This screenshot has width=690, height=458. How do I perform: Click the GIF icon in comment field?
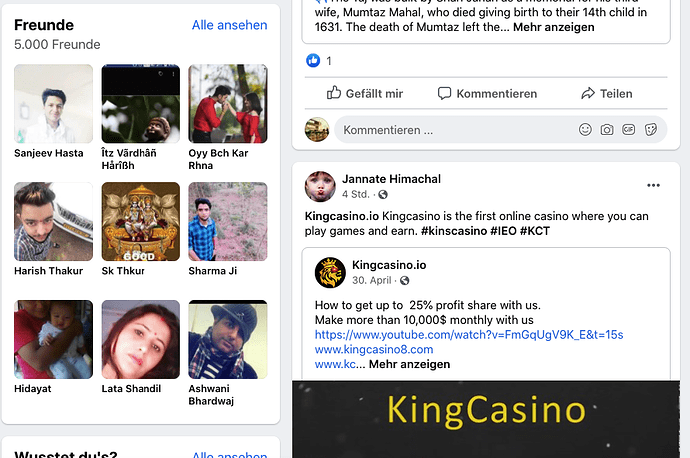pyautogui.click(x=628, y=129)
